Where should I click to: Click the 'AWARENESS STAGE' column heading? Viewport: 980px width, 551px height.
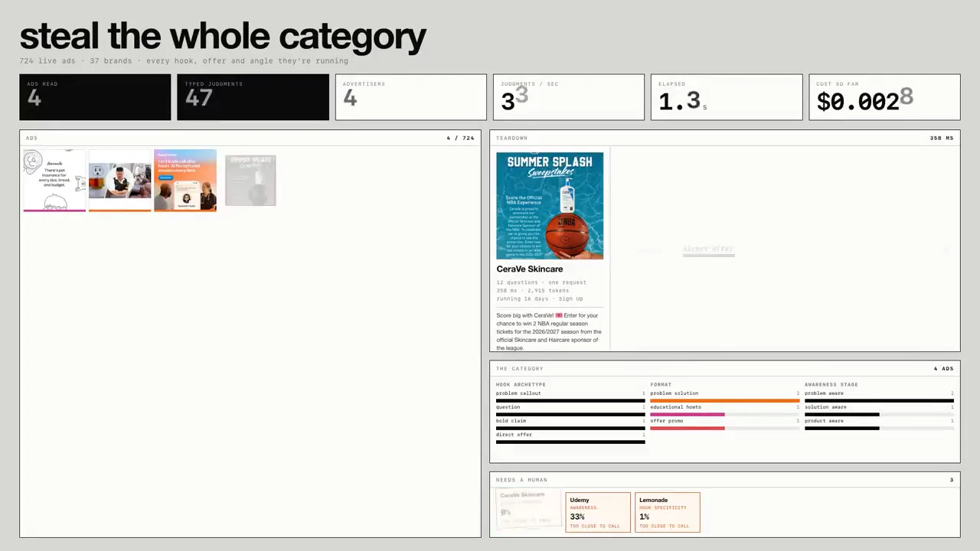point(831,384)
